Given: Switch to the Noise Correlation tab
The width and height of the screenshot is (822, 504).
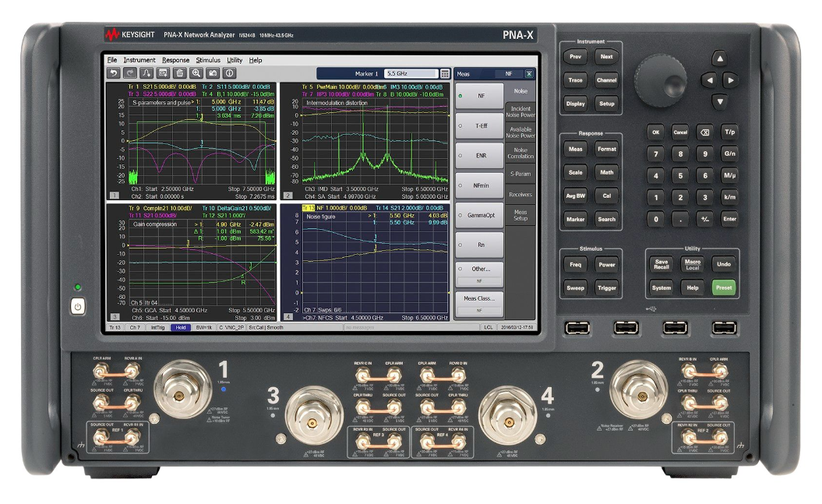Looking at the screenshot, I should (520, 153).
